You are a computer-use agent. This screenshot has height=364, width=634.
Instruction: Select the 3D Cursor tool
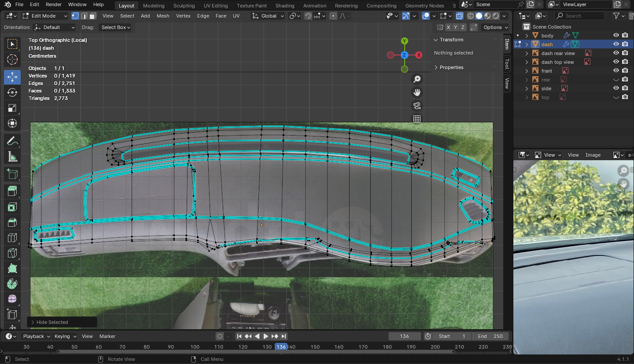pyautogui.click(x=12, y=59)
